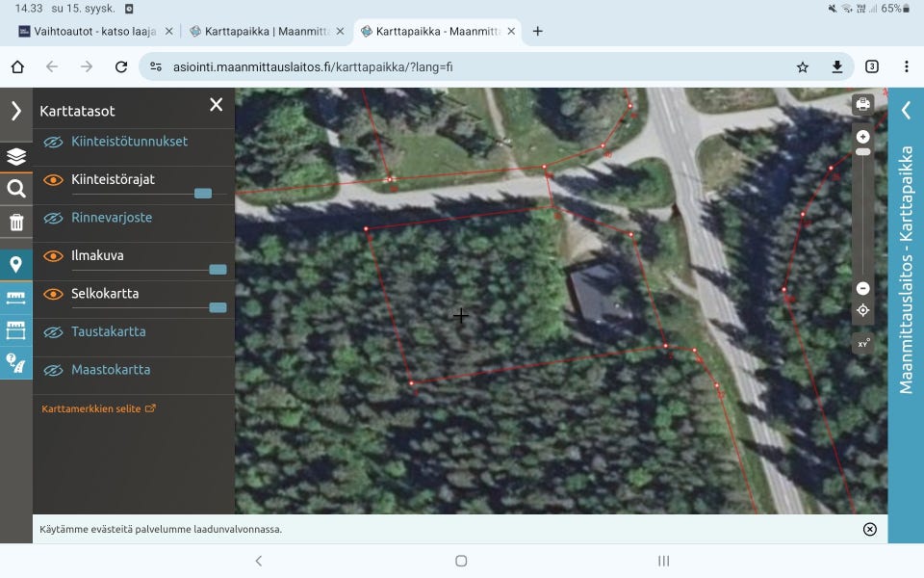Show the Rinnevarjoste layer
924x578 pixels.
point(53,219)
